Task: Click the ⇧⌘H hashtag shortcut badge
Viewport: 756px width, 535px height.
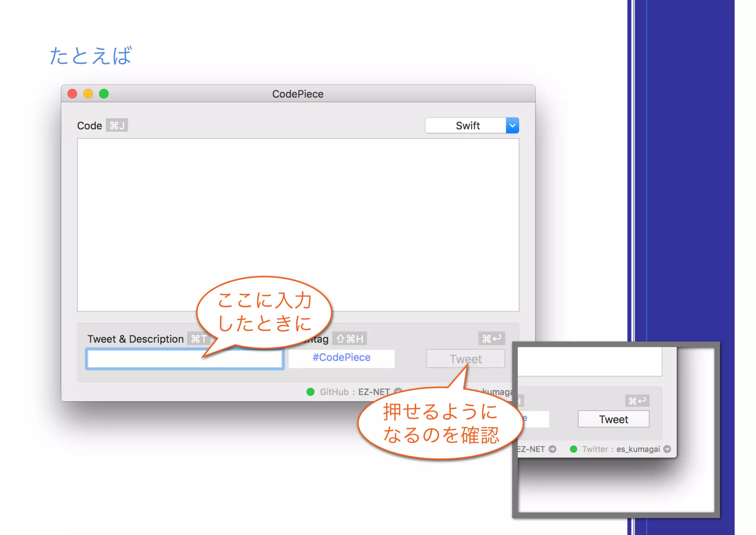Action: click(350, 339)
